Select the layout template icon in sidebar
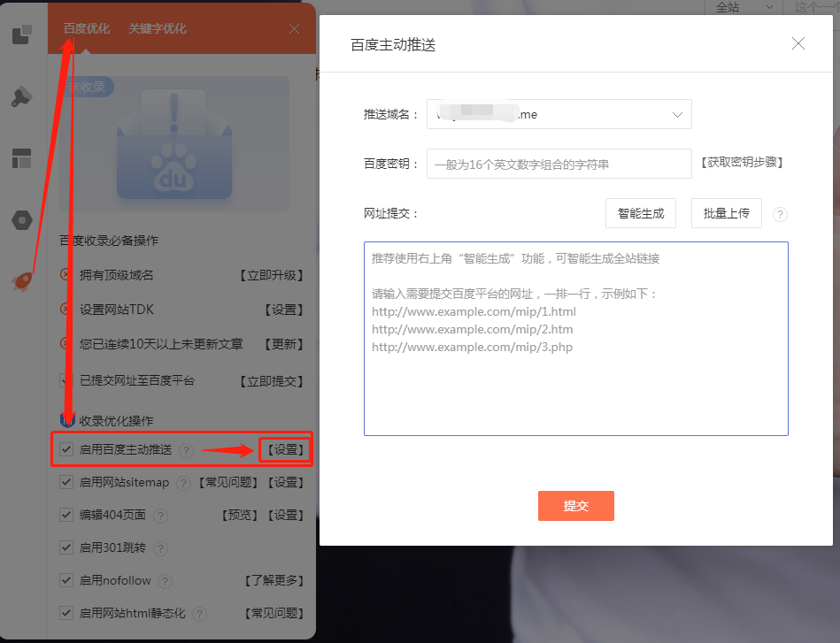Viewport: 840px width, 643px height. [x=22, y=159]
